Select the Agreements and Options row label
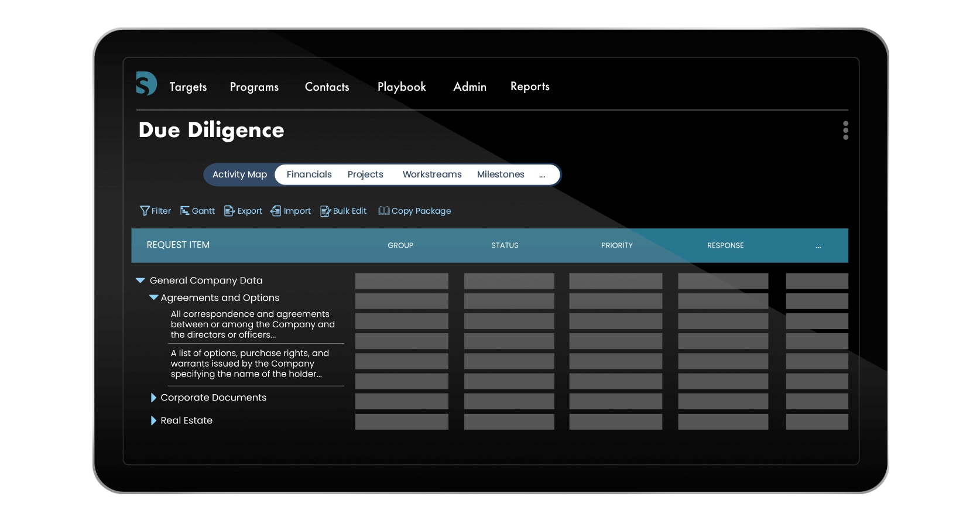Image resolution: width=980 pixels, height=527 pixels. 220,297
